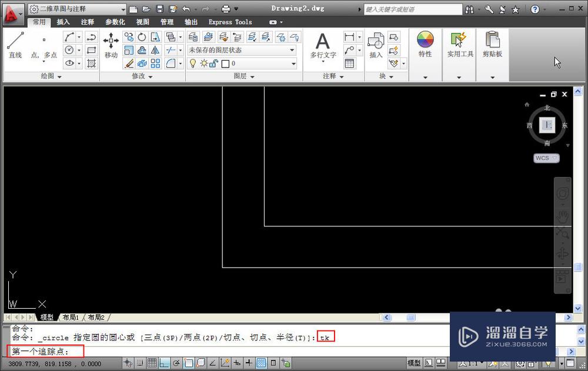
Task: Open the 参数化 ribbon tab
Action: tap(115, 22)
